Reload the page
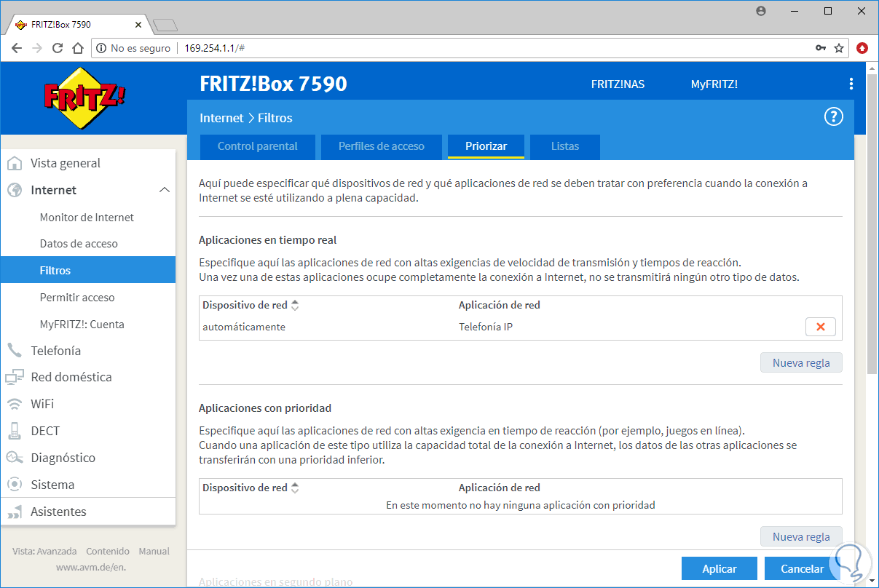Image resolution: width=879 pixels, height=588 pixels. point(58,48)
